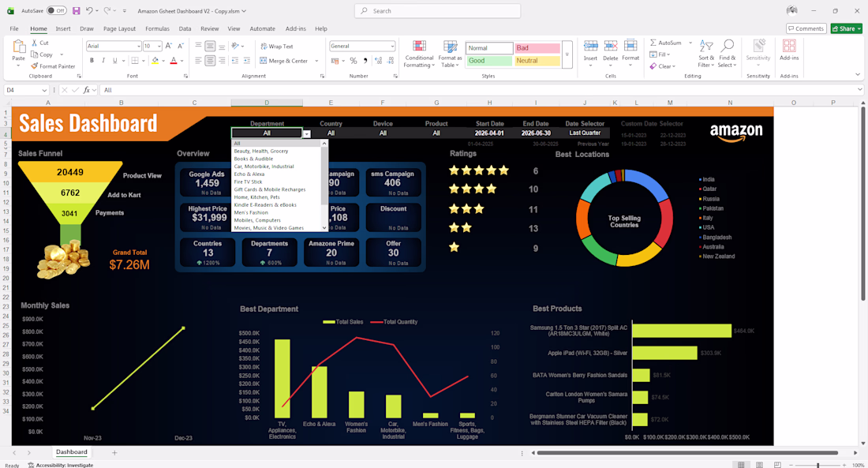Choose Men's Fashion from department list
The width and height of the screenshot is (868, 468).
[251, 212]
